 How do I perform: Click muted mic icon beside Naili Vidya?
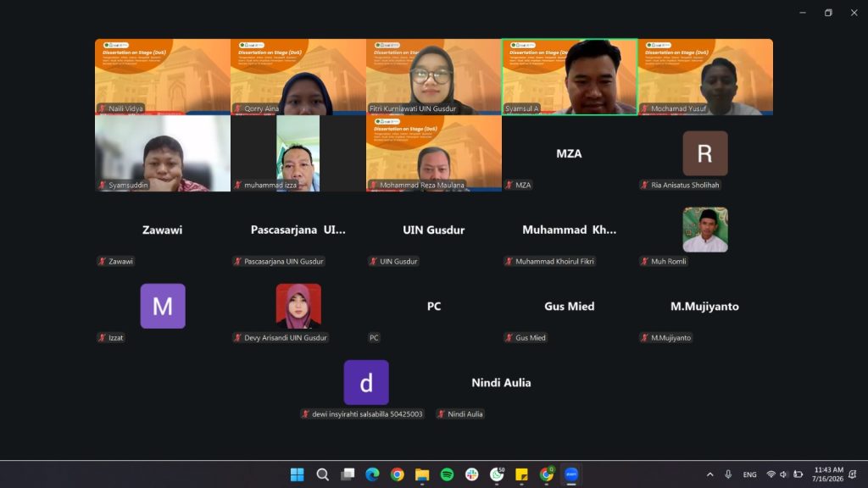click(103, 108)
